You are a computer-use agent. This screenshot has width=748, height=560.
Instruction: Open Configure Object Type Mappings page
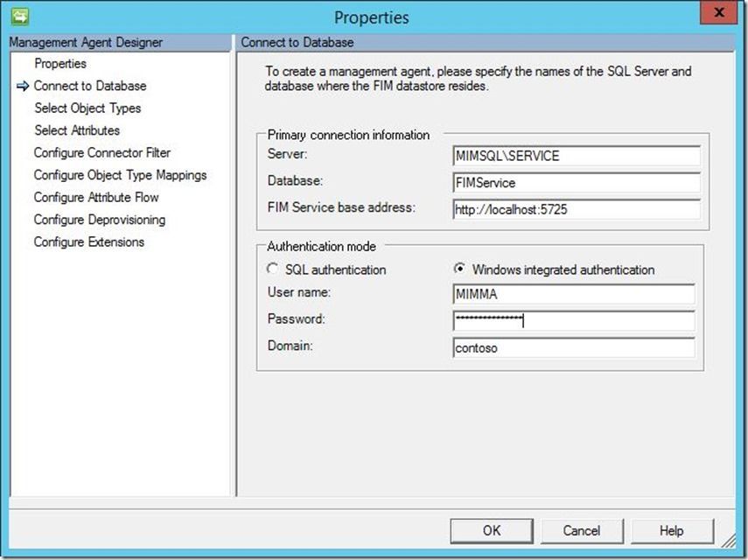coord(120,175)
